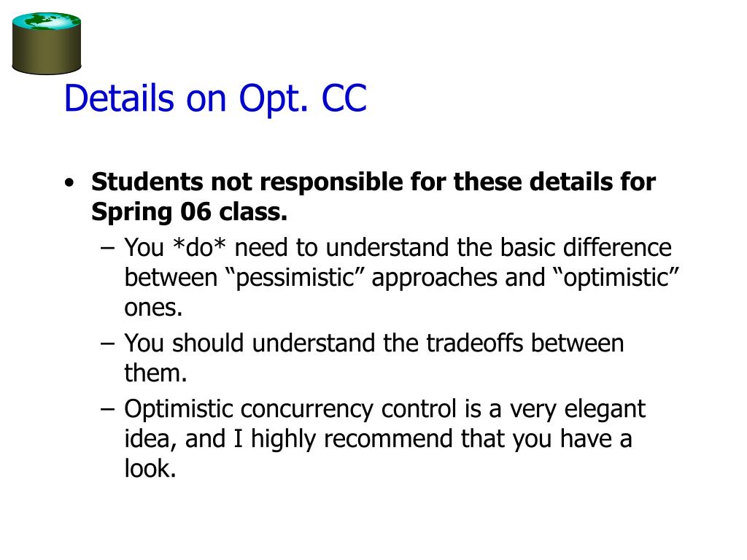Click the slide title Details on Opt. CC
The height and width of the screenshot is (560, 747).
point(215,98)
